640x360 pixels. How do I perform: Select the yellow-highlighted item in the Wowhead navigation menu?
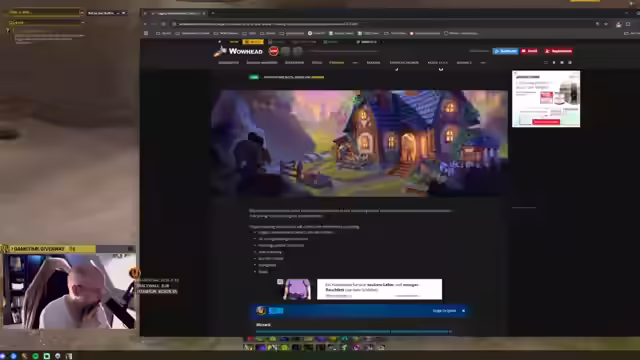(x=337, y=63)
